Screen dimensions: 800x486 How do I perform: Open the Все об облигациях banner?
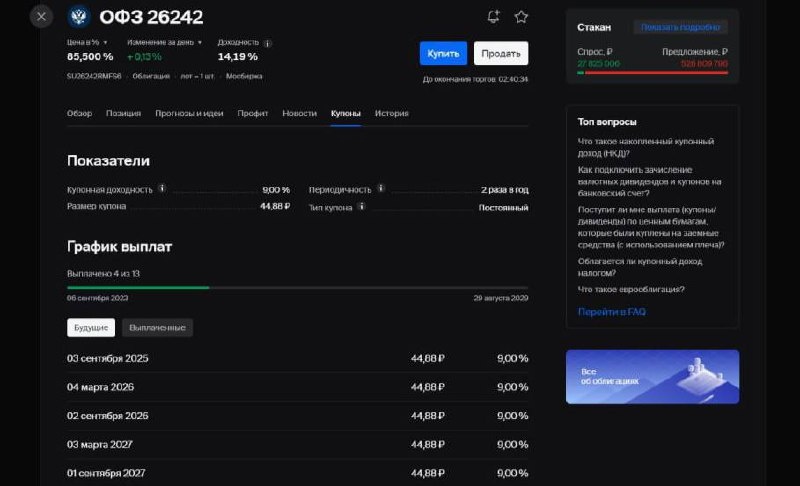tap(653, 377)
